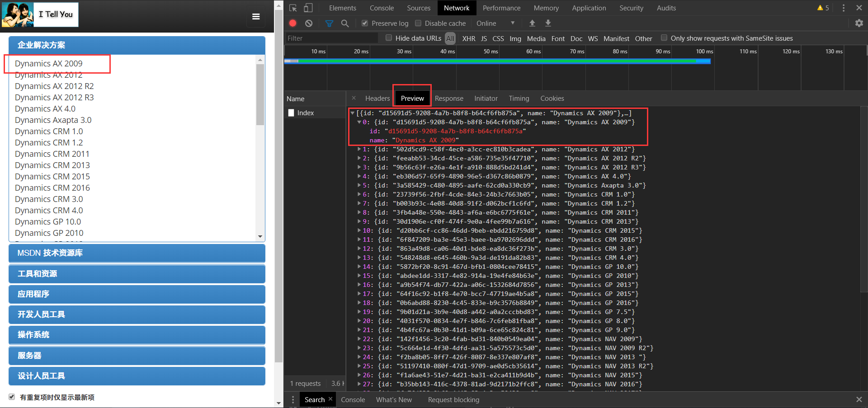Filter requests by XHR type

click(x=469, y=38)
